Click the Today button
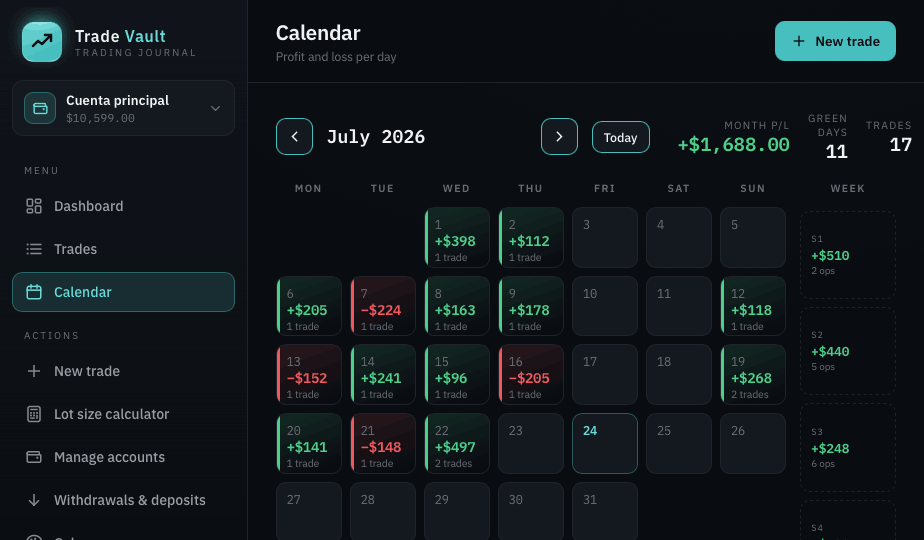924x540 pixels. pos(621,137)
